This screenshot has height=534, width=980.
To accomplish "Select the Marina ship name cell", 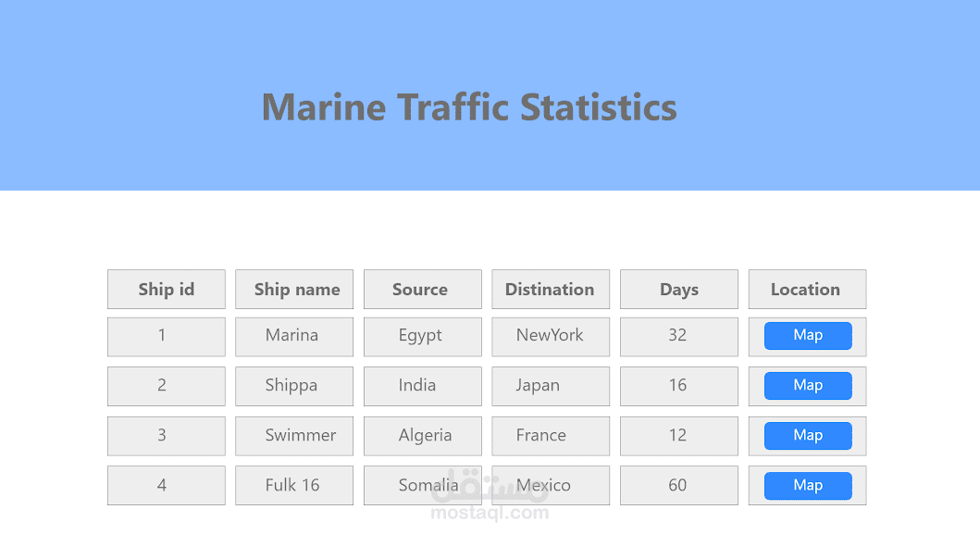I will 294,336.
